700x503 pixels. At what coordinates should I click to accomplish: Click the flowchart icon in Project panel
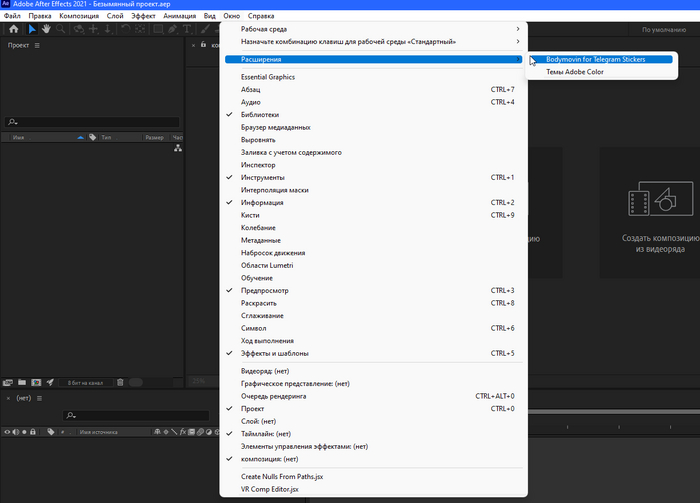pos(178,147)
